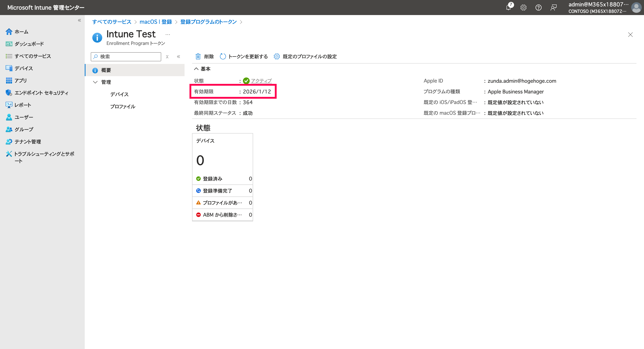Clear the search box with X icon
Screen dimensions: 644x349
point(167,57)
